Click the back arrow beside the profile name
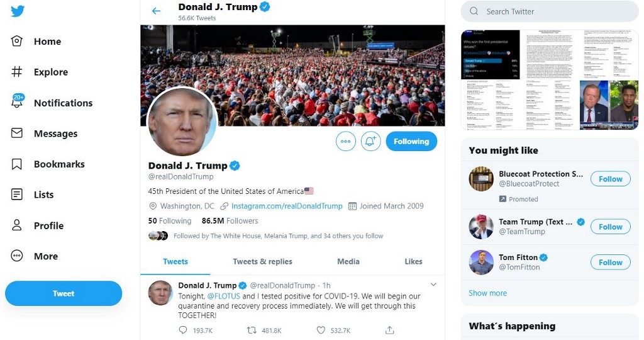 (156, 11)
